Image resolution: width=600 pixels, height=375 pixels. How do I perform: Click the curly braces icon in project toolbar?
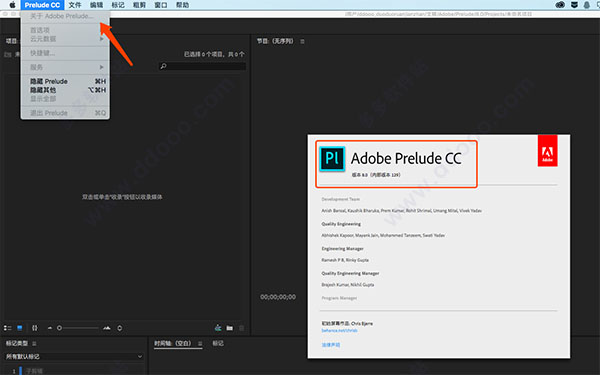[35, 328]
